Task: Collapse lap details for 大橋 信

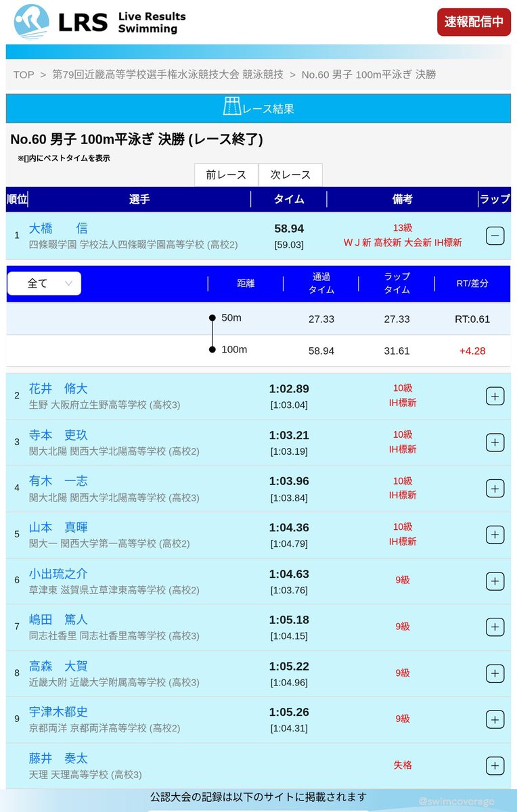Action: point(495,235)
